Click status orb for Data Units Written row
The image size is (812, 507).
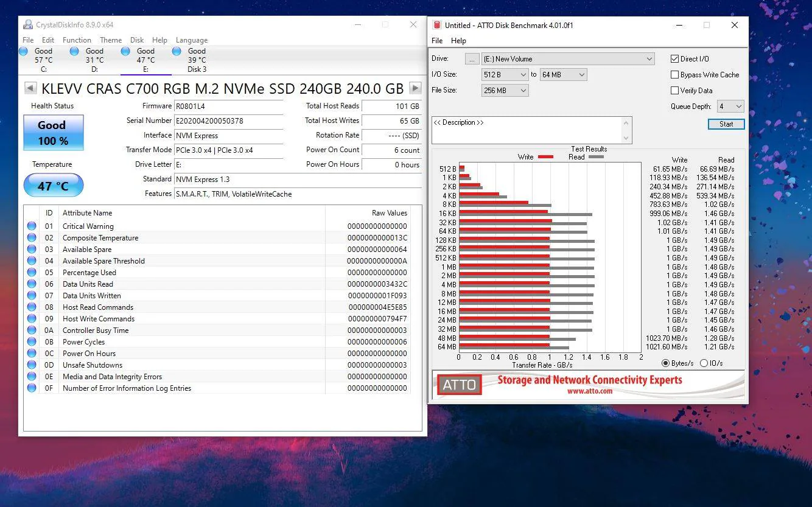(32, 296)
